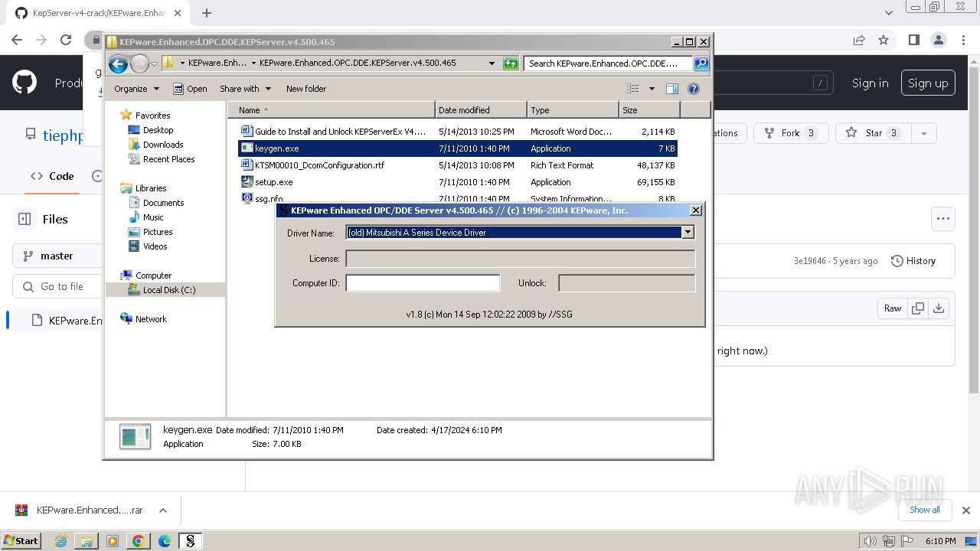The image size is (980, 551).
Task: Open the downloaded rar item options arrow
Action: click(x=163, y=510)
